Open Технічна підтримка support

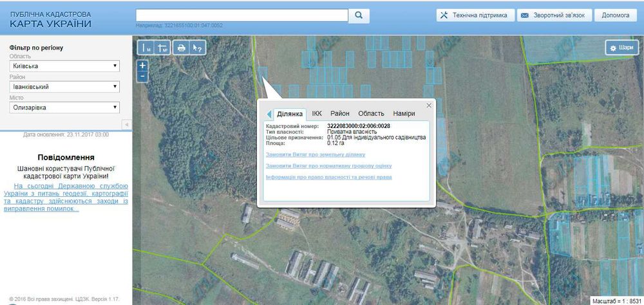click(x=475, y=15)
